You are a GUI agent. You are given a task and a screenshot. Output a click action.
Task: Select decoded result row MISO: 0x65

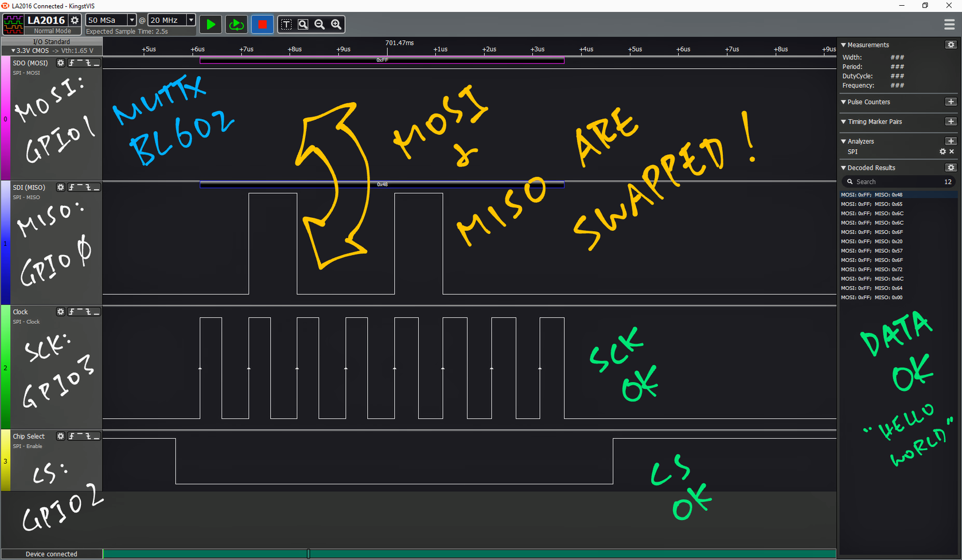click(x=871, y=204)
